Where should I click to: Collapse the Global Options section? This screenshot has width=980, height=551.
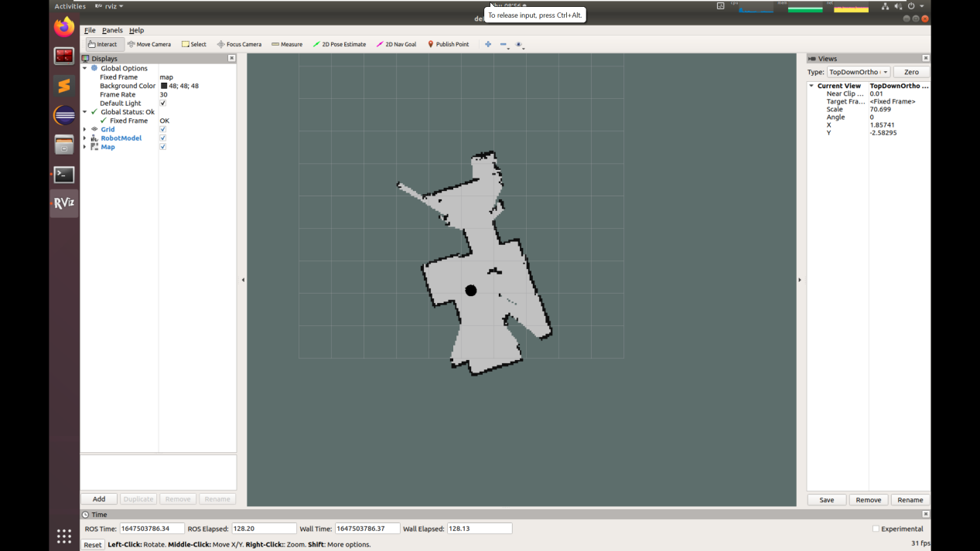(x=85, y=68)
